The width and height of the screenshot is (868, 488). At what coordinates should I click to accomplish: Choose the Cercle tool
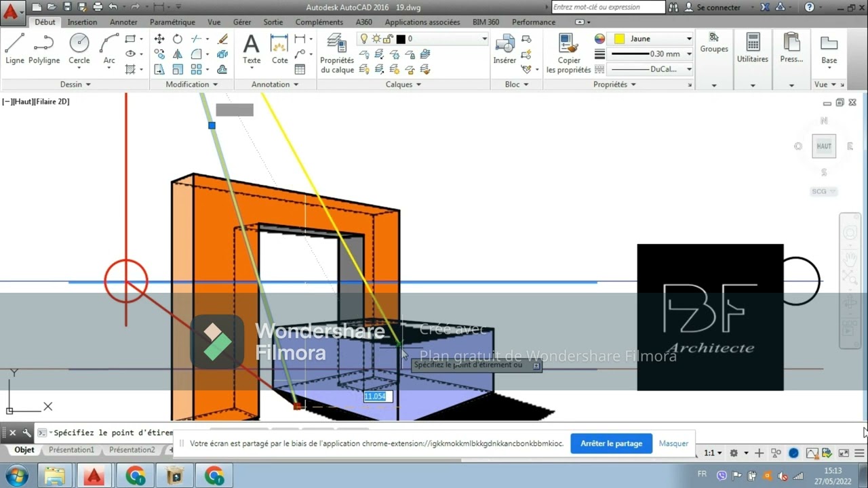79,49
